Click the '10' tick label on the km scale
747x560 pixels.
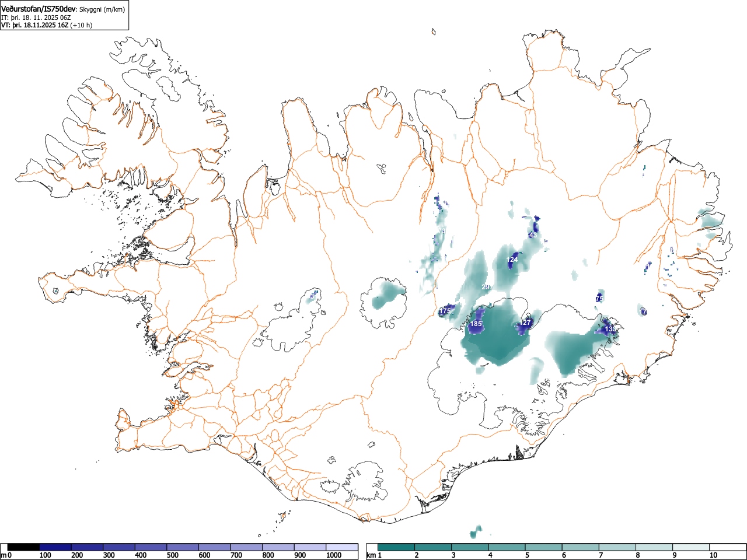[x=713, y=555]
